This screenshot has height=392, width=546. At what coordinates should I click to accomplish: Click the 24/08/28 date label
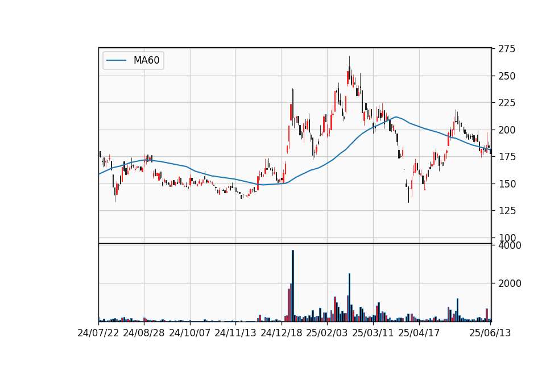[144, 333]
